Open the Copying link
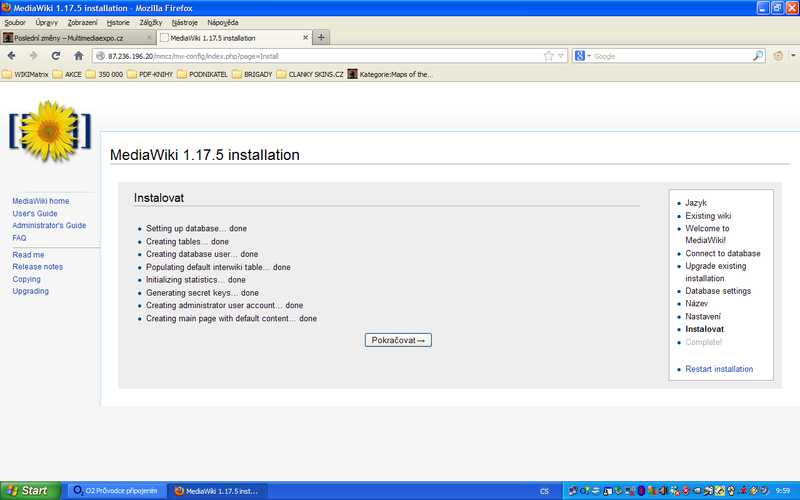This screenshot has height=500, width=800. (x=27, y=279)
